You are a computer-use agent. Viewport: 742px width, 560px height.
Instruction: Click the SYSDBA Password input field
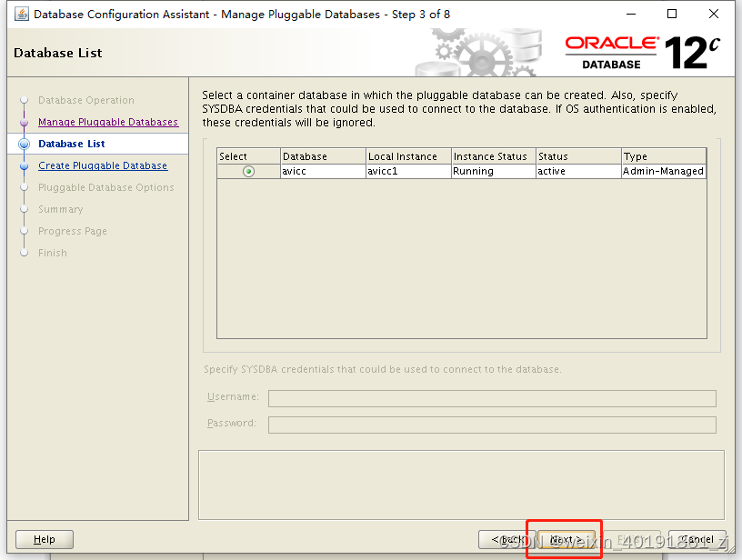491,425
